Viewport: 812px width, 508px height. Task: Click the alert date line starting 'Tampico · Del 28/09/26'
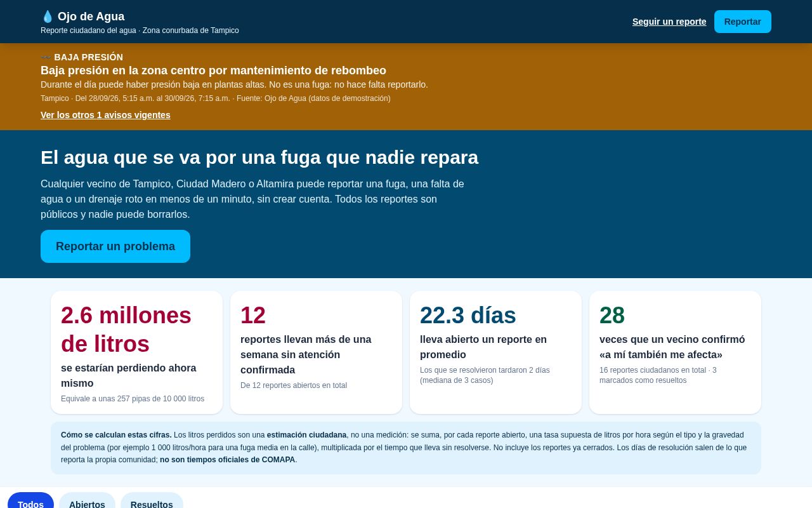[216, 98]
